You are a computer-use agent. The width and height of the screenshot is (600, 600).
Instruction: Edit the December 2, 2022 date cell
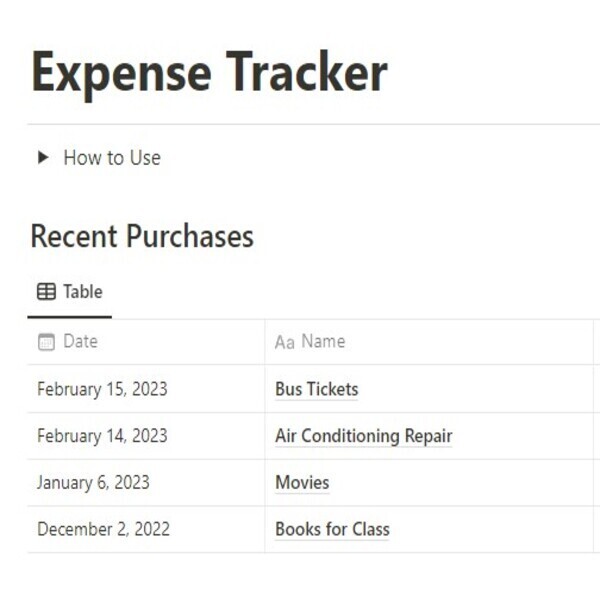pyautogui.click(x=103, y=529)
